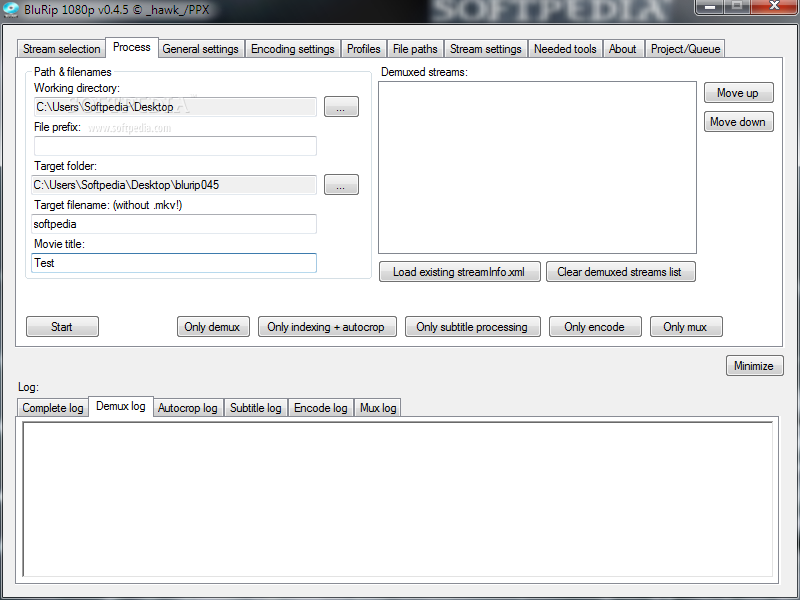Show the About tab
The width and height of the screenshot is (800, 600).
[623, 49]
